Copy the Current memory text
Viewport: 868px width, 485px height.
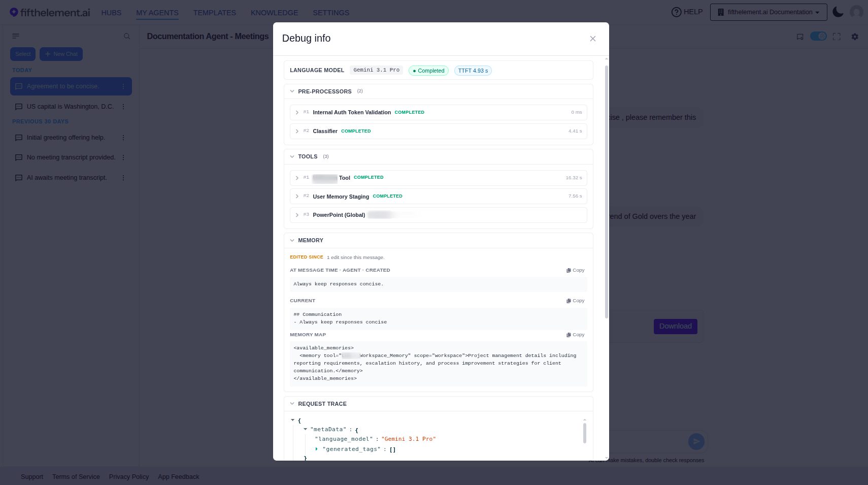pos(576,301)
